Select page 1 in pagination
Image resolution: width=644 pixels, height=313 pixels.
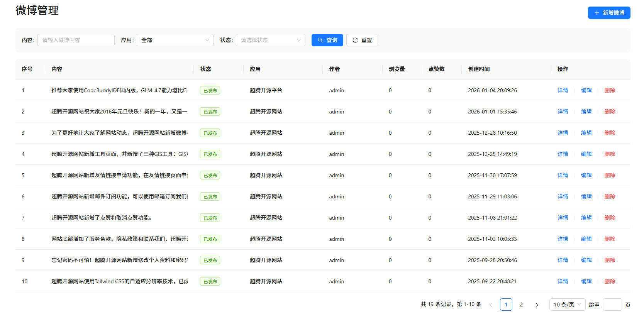[506, 305]
